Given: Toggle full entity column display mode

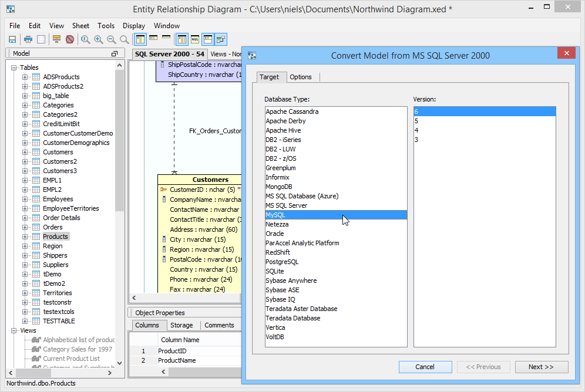Looking at the screenshot, I should [x=140, y=39].
